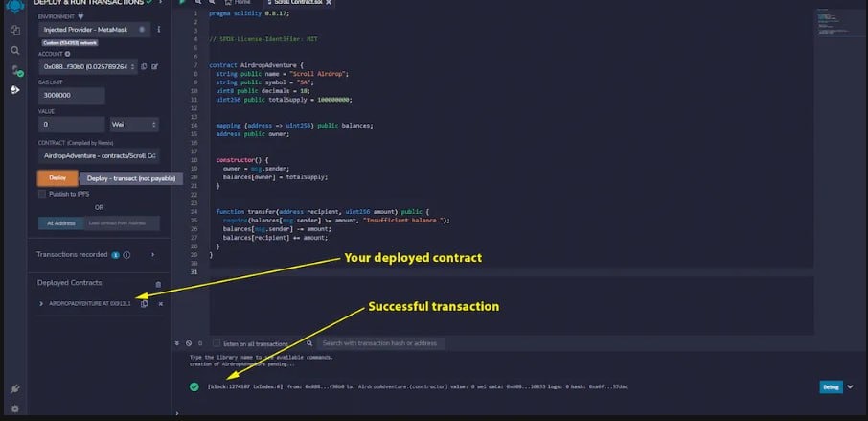This screenshot has height=421, width=868.
Task: Select the Scroll Contract.sol tab
Action: 298,2
